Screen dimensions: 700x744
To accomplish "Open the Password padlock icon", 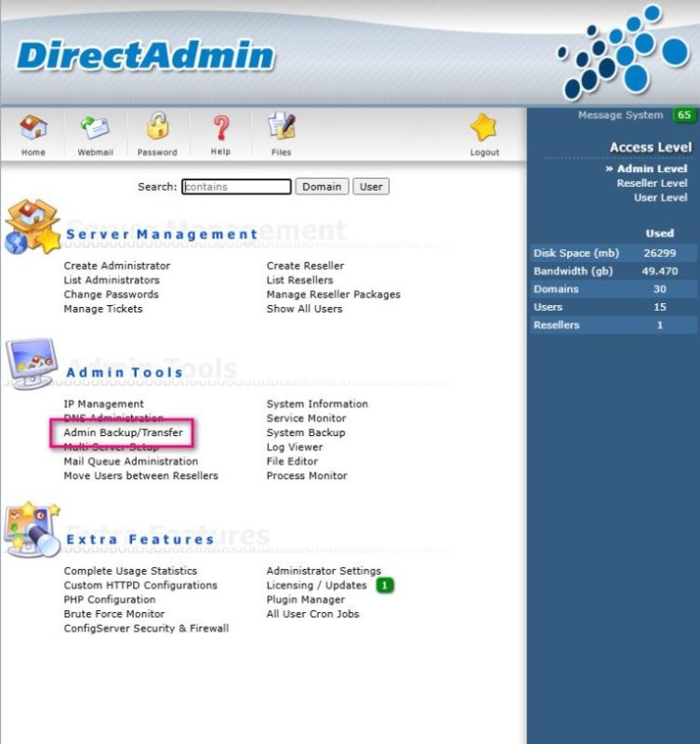I will tap(157, 126).
